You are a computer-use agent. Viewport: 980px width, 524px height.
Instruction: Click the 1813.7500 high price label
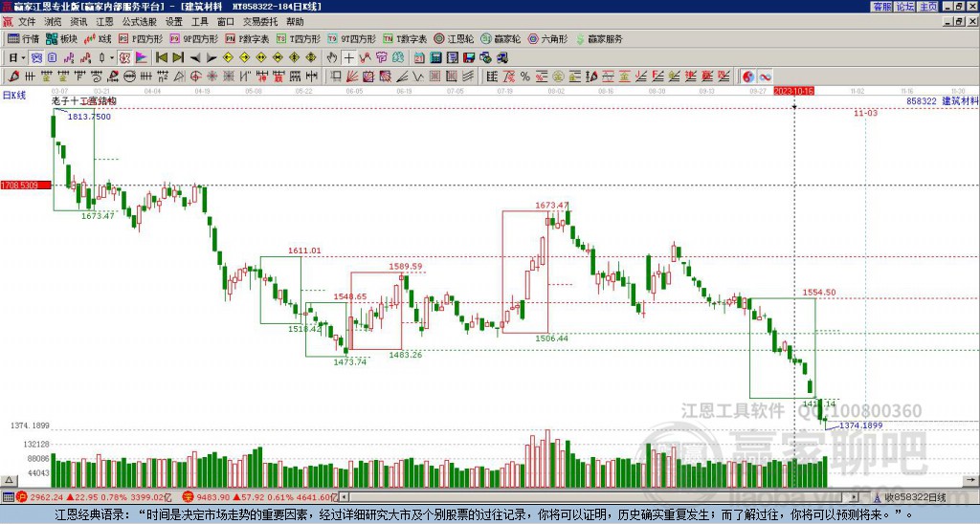89,117
